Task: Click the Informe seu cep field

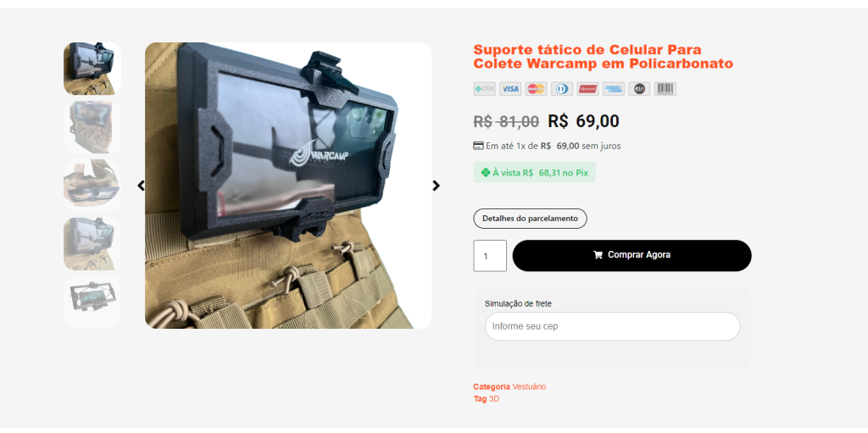Action: point(612,326)
